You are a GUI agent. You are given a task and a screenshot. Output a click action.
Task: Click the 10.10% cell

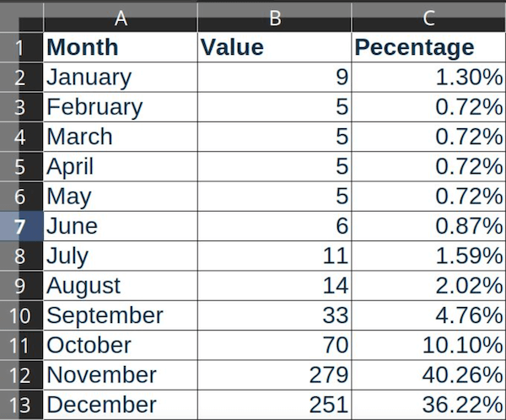pyautogui.click(x=428, y=345)
